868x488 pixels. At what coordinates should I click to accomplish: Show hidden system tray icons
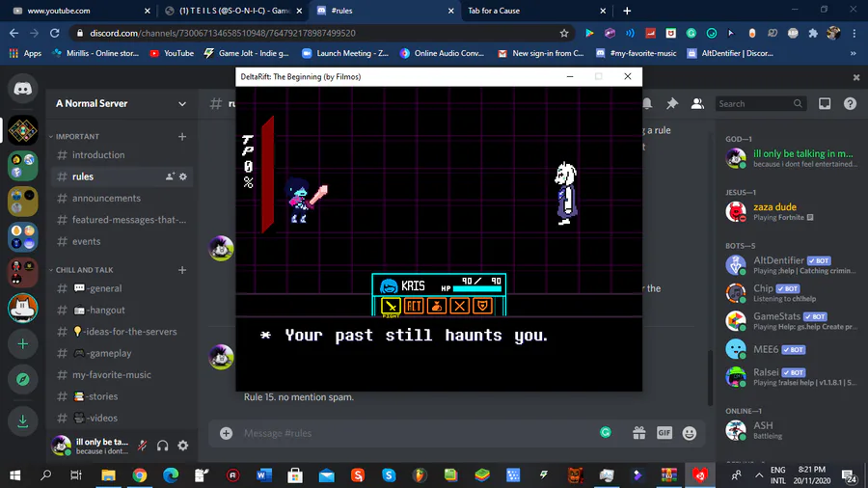pyautogui.click(x=758, y=475)
